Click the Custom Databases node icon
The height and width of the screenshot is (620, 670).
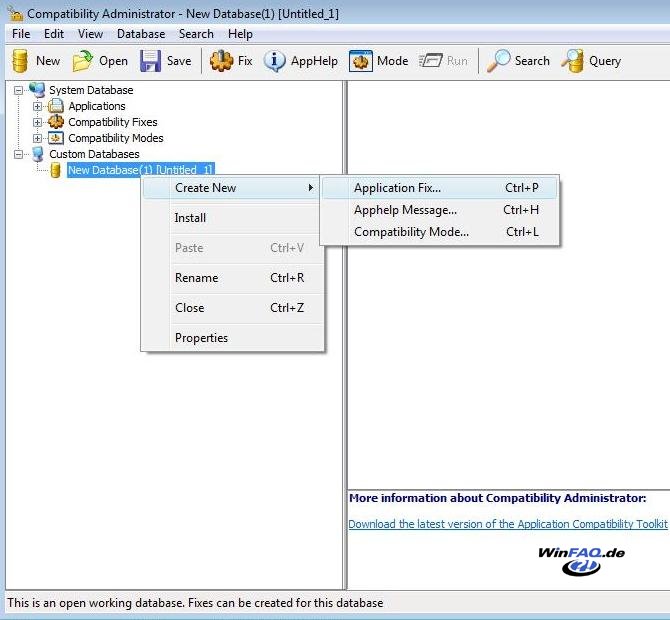(x=38, y=154)
